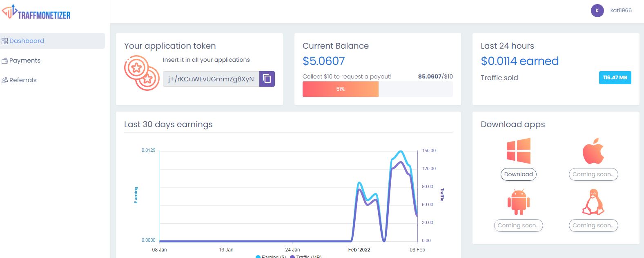Click the application token text field
The height and width of the screenshot is (258, 644).
[211, 79]
